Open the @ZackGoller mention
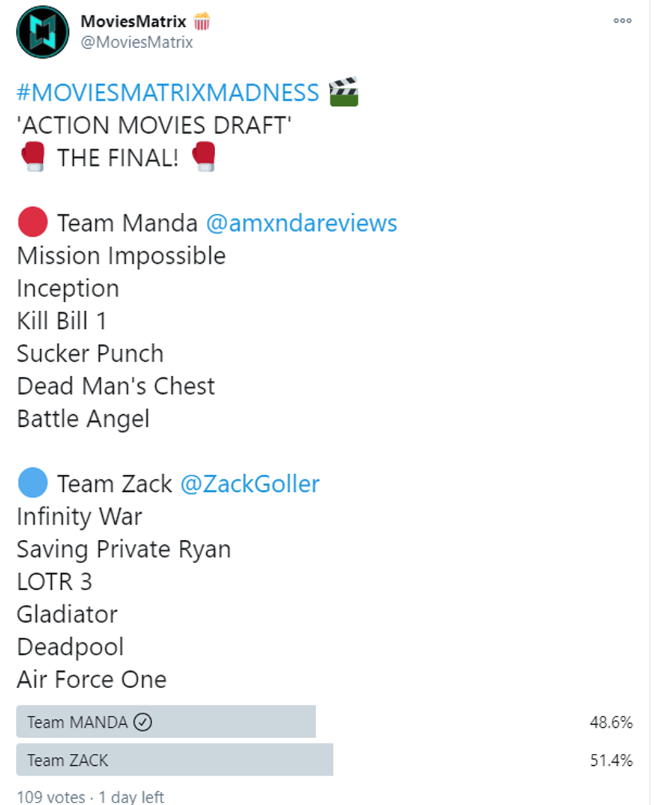 click(250, 484)
